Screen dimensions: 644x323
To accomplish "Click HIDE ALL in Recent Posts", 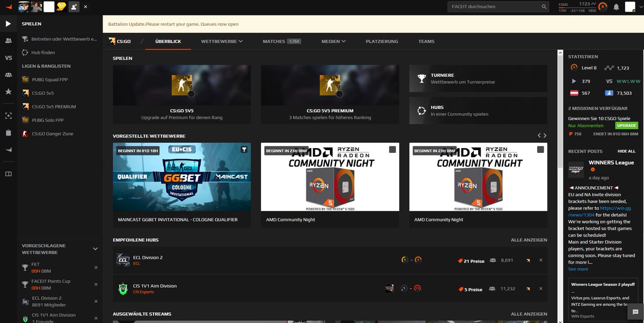I will 626,151.
